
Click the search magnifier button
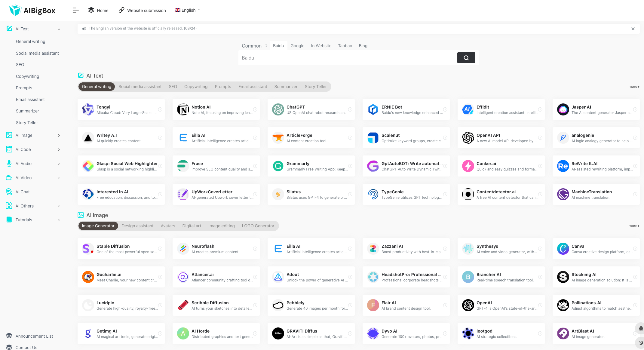click(x=466, y=58)
